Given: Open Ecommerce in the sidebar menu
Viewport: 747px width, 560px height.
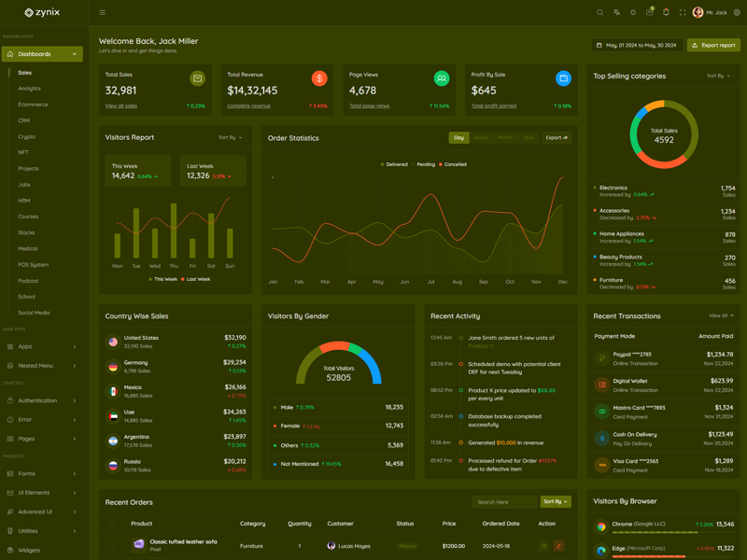Looking at the screenshot, I should click(x=33, y=105).
